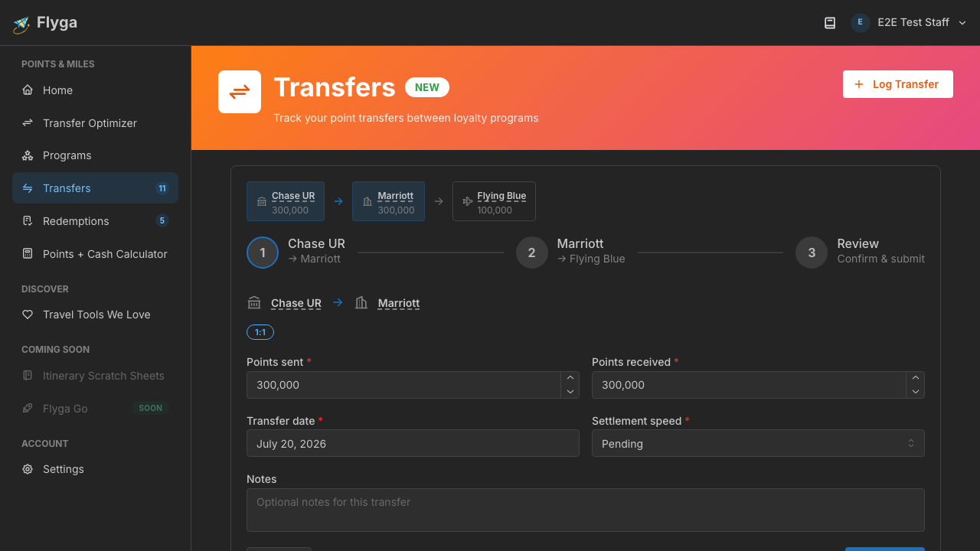The image size is (980, 551).
Task: Open the Settlement speed dropdown
Action: tap(758, 443)
